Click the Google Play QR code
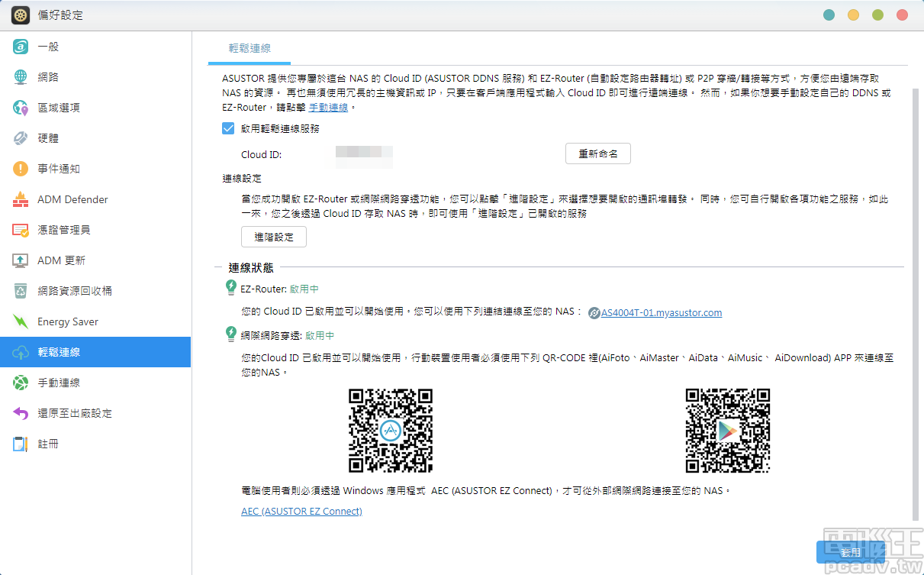The image size is (924, 575). coord(727,431)
